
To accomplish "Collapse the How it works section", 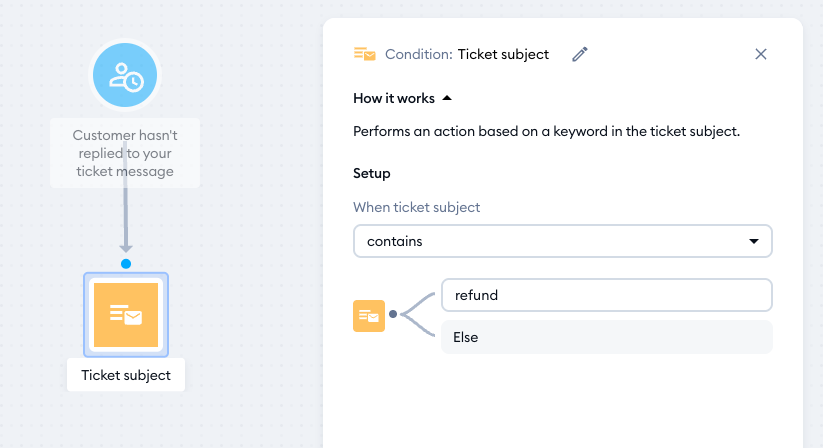I will point(402,98).
